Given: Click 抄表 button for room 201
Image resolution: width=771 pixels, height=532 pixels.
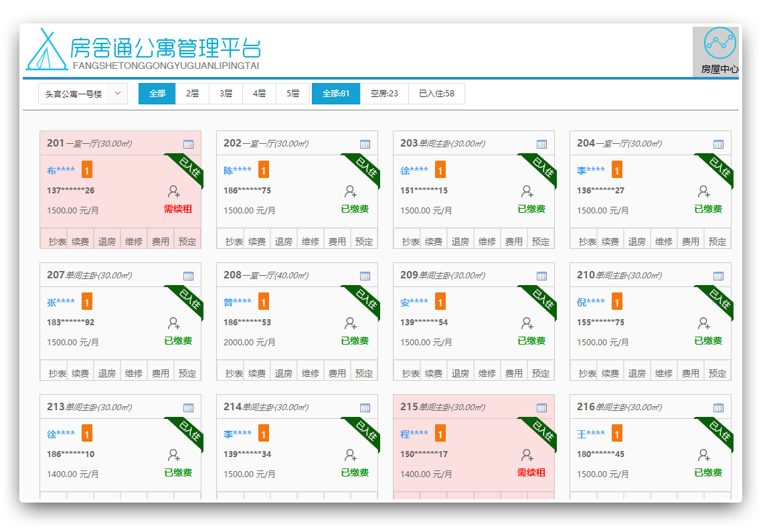Looking at the screenshot, I should (x=57, y=242).
